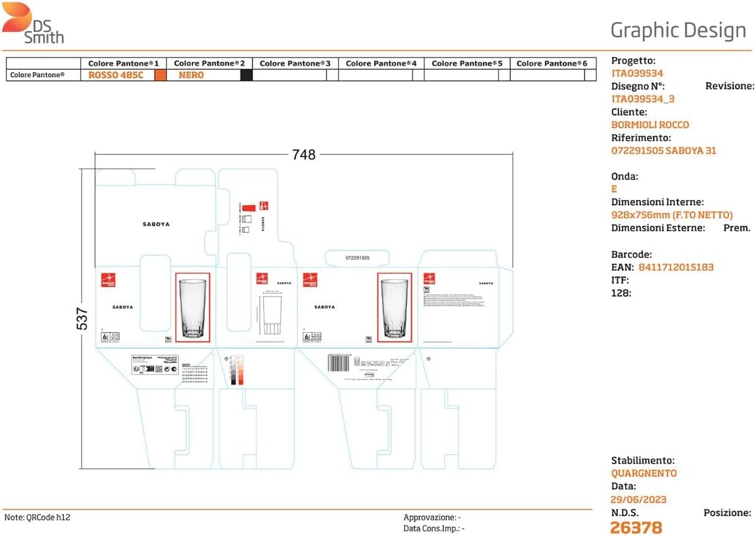Click the Bormioli logo above the instruction text

(430, 280)
